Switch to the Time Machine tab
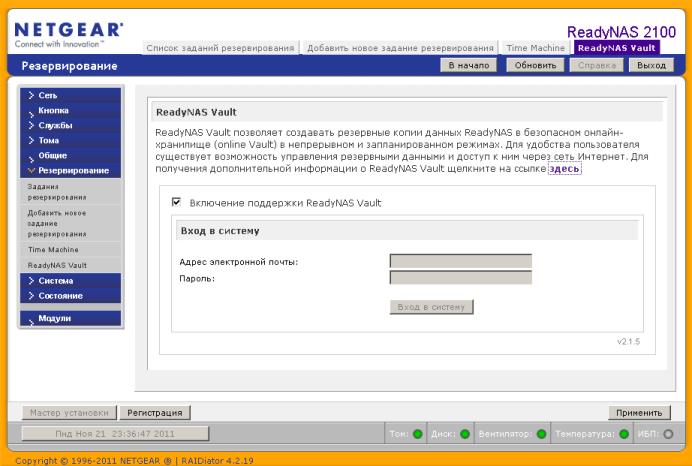This screenshot has height=466, width=692. point(535,48)
